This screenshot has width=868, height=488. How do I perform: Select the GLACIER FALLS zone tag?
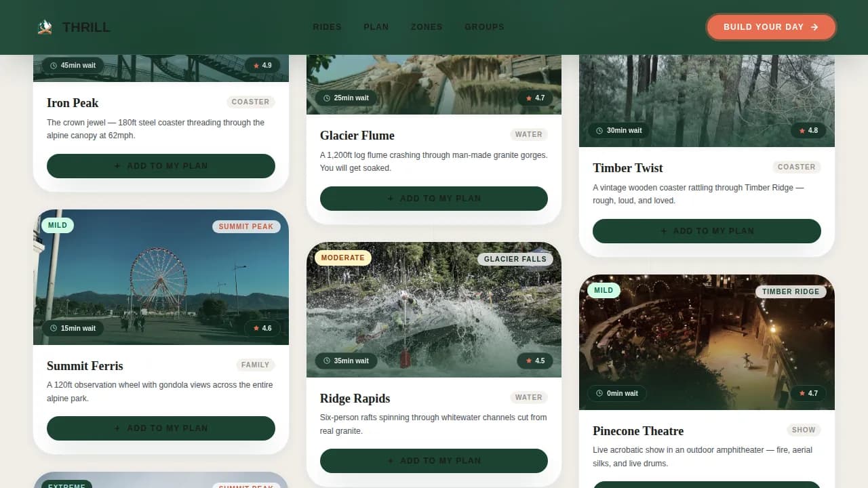coord(515,259)
